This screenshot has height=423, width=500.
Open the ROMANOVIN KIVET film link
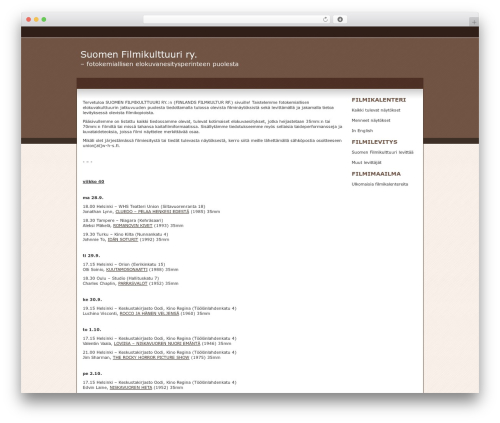pyautogui.click(x=132, y=226)
